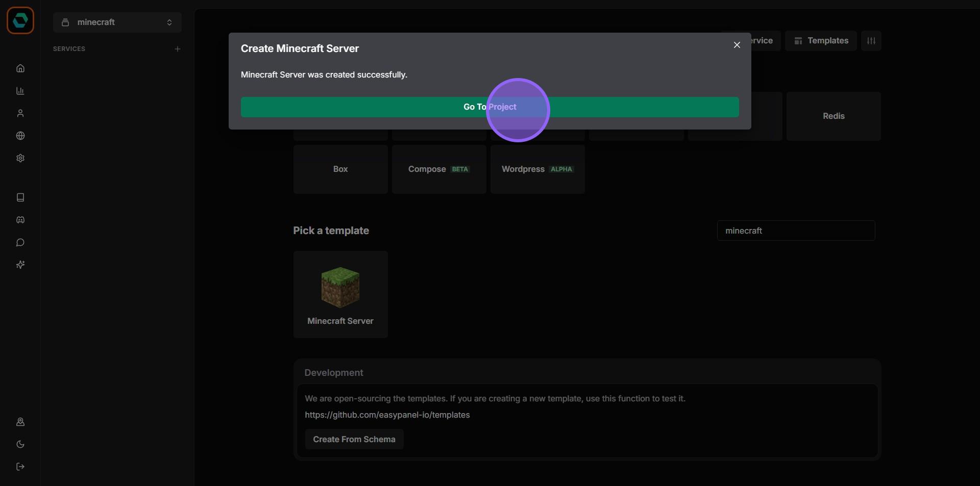Image resolution: width=980 pixels, height=486 pixels.
Task: Open the users icon in sidebar
Action: tap(20, 113)
